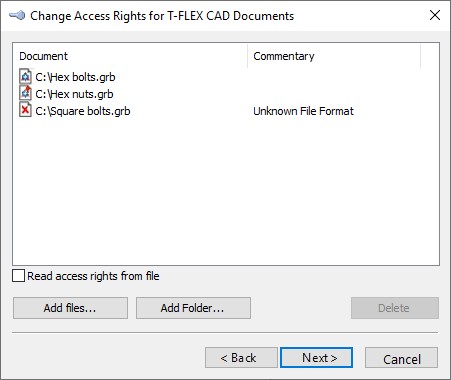Select the C:\Square bolts.grb entry
The width and height of the screenshot is (451, 380).
(83, 111)
